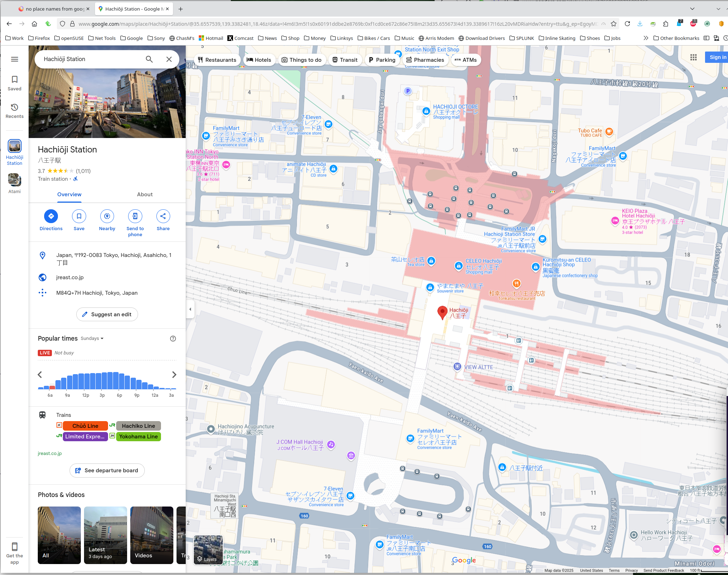Click the J:COM Hall Hachioji marker
Image resolution: width=728 pixels, height=575 pixels.
(x=331, y=444)
